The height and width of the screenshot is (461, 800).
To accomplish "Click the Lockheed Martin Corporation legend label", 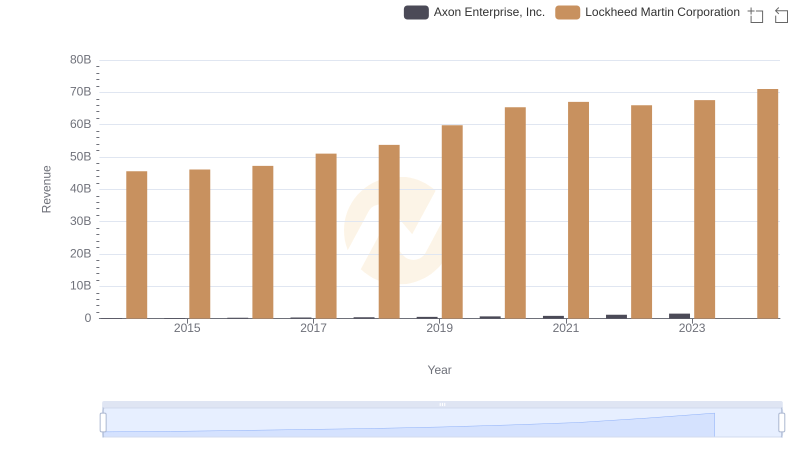I will [662, 13].
